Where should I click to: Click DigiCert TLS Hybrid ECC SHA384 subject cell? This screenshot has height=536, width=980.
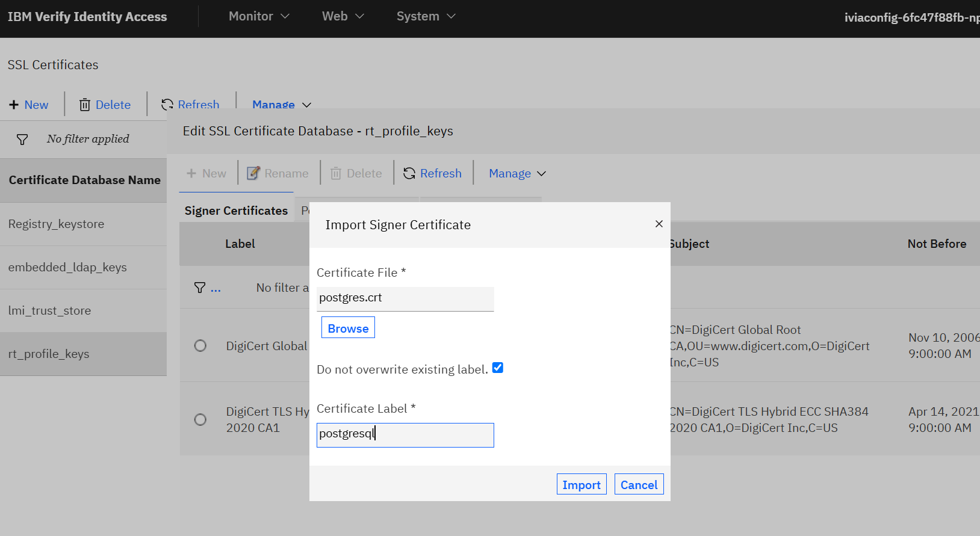click(769, 420)
